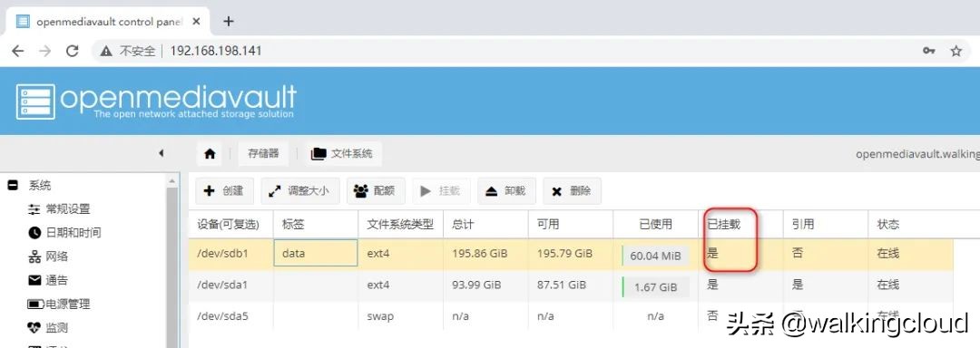Sort by 已使用 column header
This screenshot has height=348, width=980.
click(656, 225)
